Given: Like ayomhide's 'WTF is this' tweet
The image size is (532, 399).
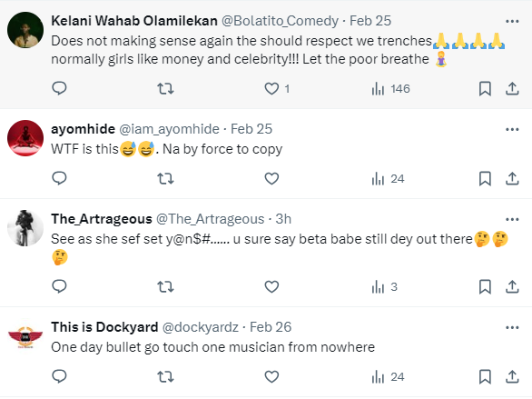Looking at the screenshot, I should 271,179.
